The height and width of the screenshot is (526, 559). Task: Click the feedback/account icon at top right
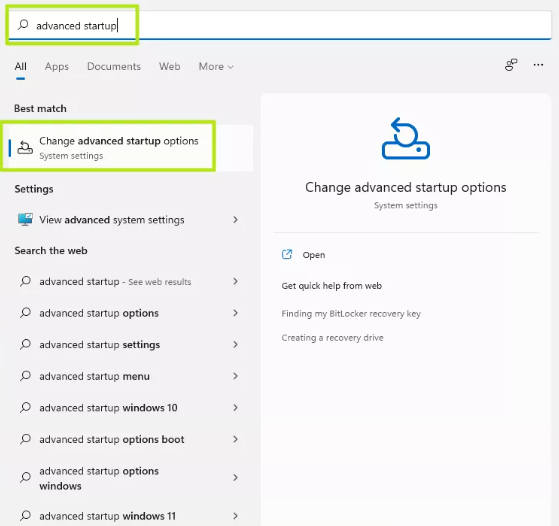[511, 65]
